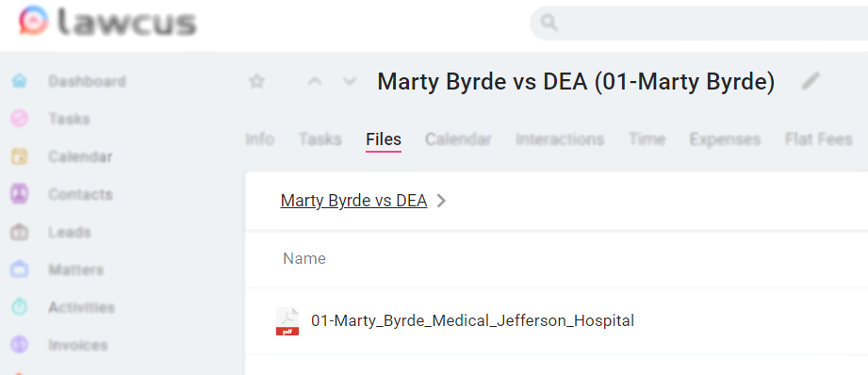Click the Lawcus logo icon
This screenshot has width=868, height=375.
tap(33, 21)
